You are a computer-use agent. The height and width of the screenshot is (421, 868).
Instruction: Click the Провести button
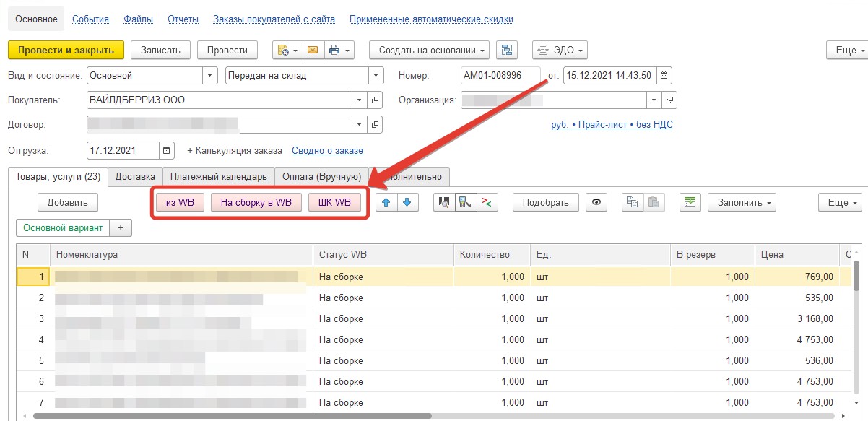227,50
